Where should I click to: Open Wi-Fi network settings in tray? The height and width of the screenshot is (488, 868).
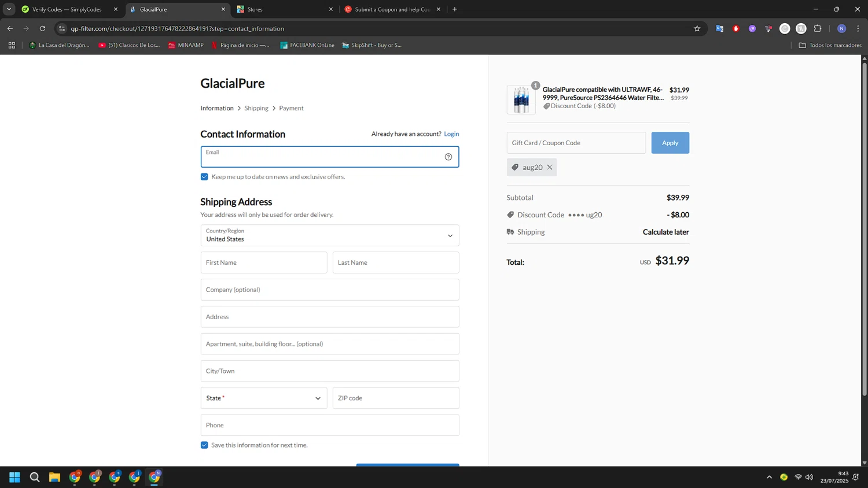(x=798, y=477)
